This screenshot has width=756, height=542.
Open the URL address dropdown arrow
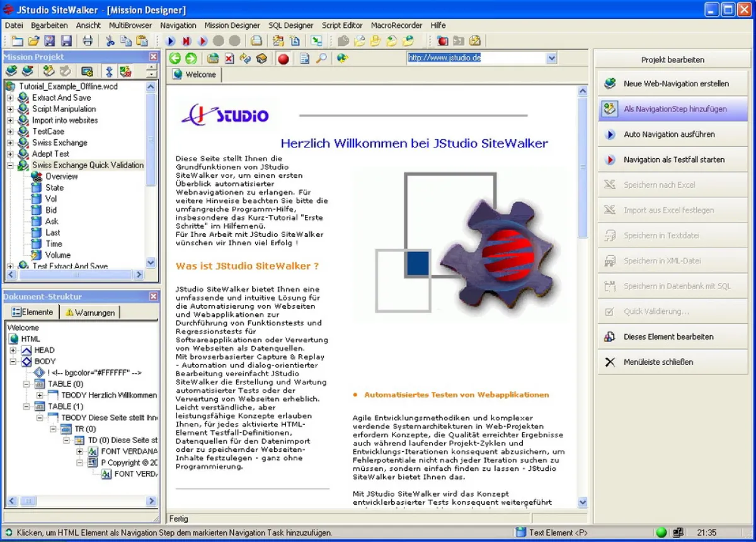coord(552,58)
